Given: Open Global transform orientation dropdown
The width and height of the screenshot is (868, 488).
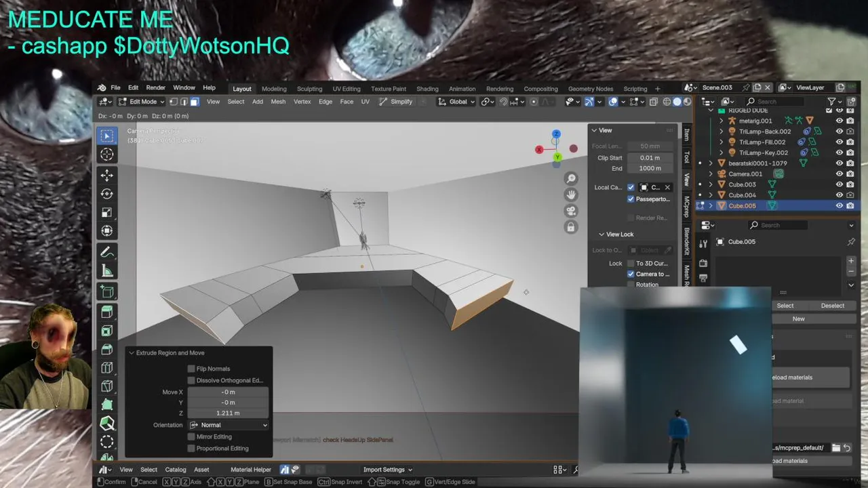Looking at the screenshot, I should pos(456,102).
